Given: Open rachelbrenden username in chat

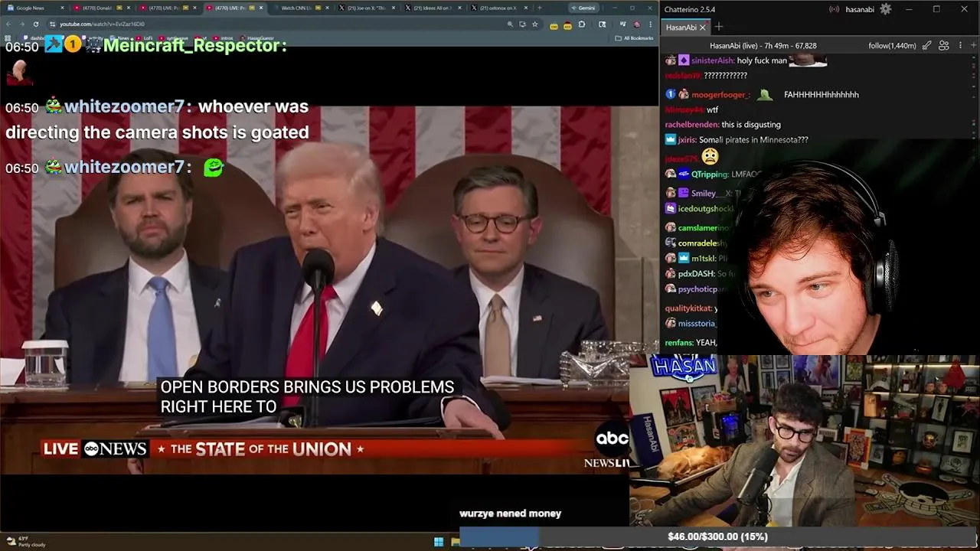Looking at the screenshot, I should click(x=692, y=125).
